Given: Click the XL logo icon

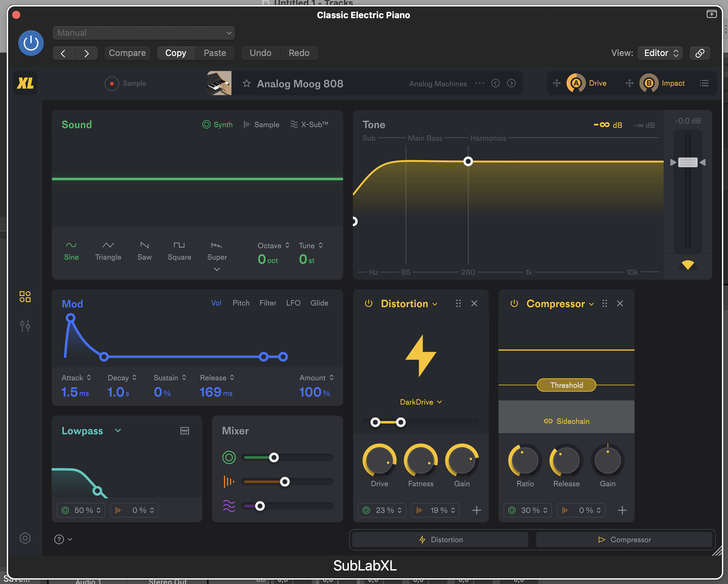Looking at the screenshot, I should pos(25,83).
